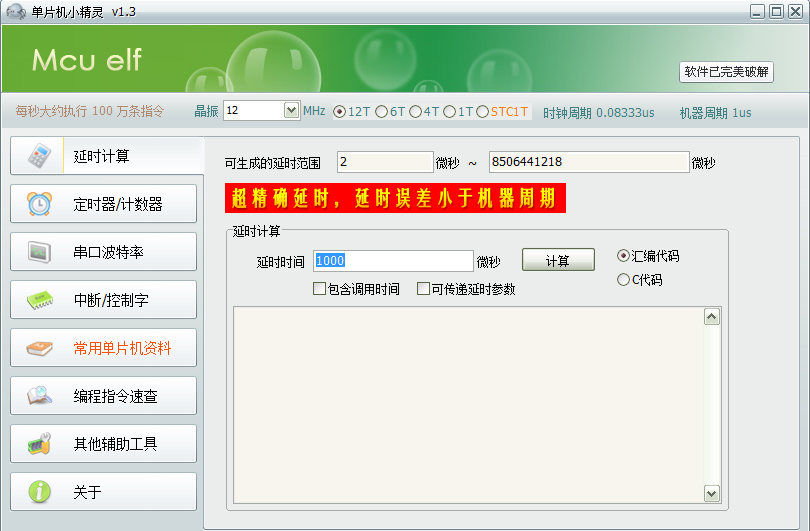Open the 关于 page
The height and width of the screenshot is (531, 810).
(103, 492)
